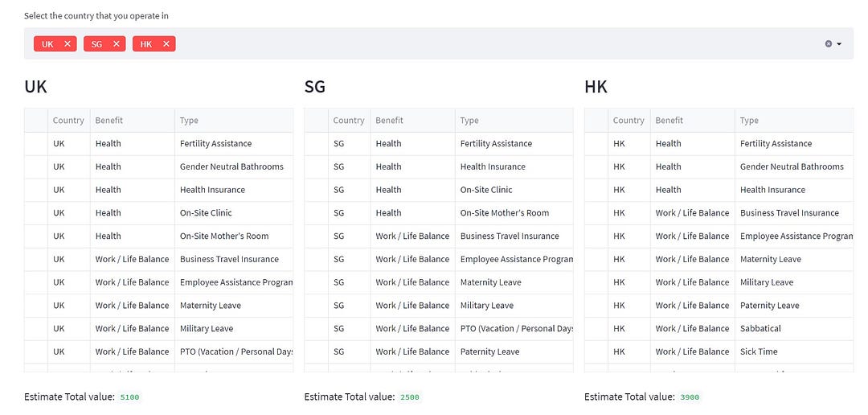
Task: Click the Country header in SG table
Action: 350,120
